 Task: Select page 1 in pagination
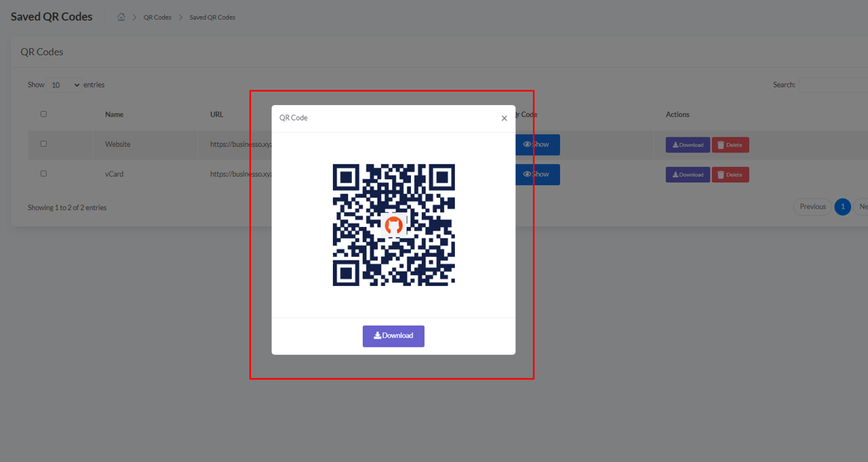[x=842, y=207]
